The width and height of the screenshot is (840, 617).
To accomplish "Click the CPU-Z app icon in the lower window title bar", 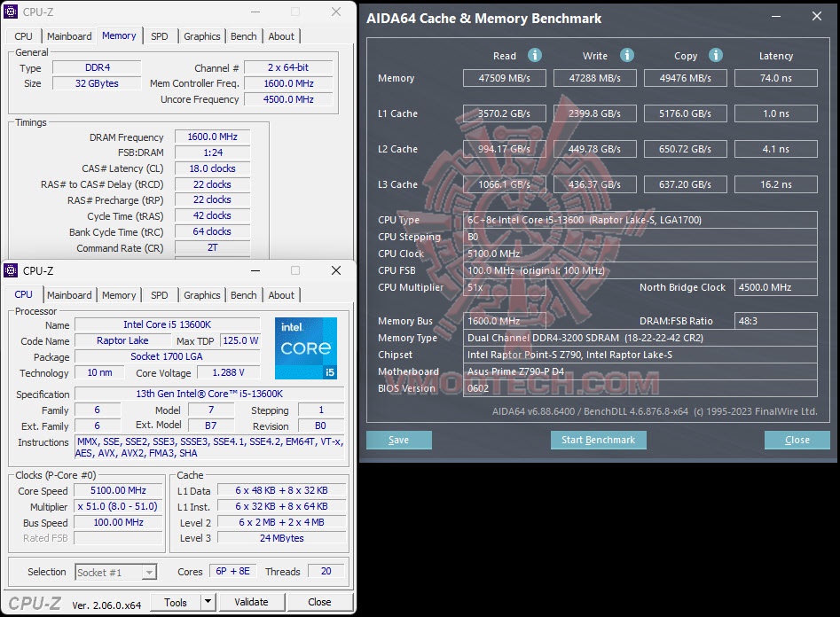I will 11,270.
